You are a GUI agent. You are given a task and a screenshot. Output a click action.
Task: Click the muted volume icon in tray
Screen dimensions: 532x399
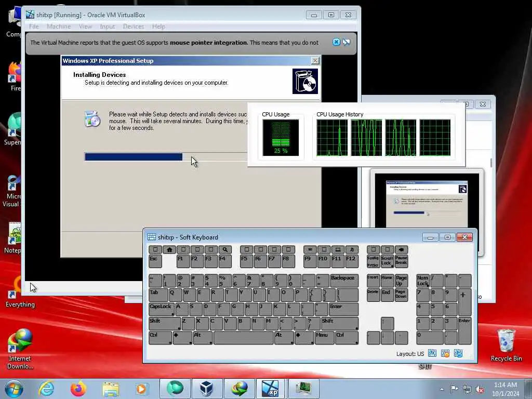click(480, 389)
